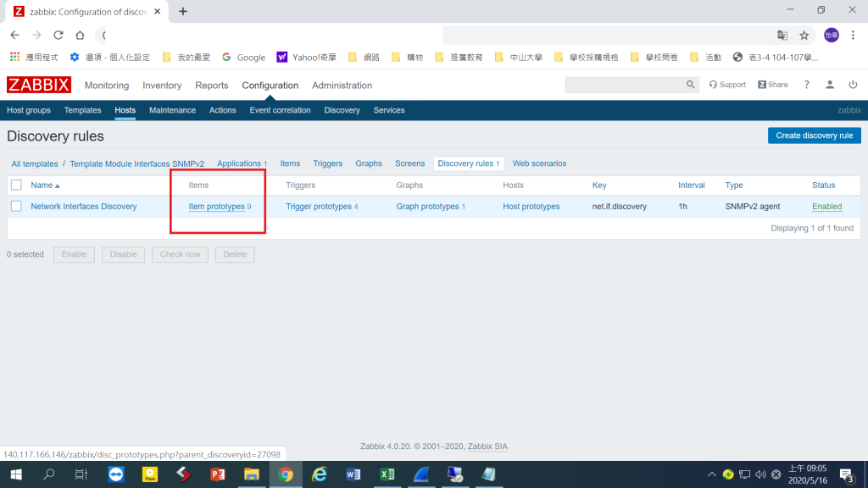Click the Share icon in header

773,85
